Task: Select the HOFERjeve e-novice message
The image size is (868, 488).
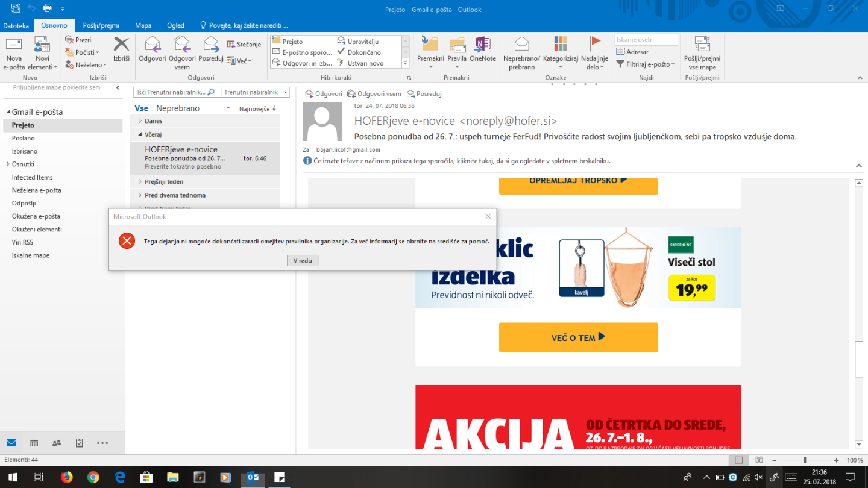Action: click(205, 158)
